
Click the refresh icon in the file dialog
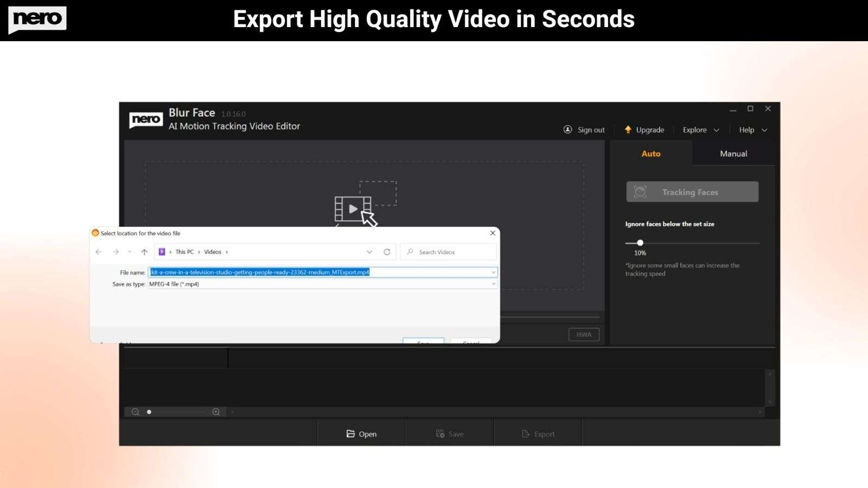pyautogui.click(x=387, y=252)
